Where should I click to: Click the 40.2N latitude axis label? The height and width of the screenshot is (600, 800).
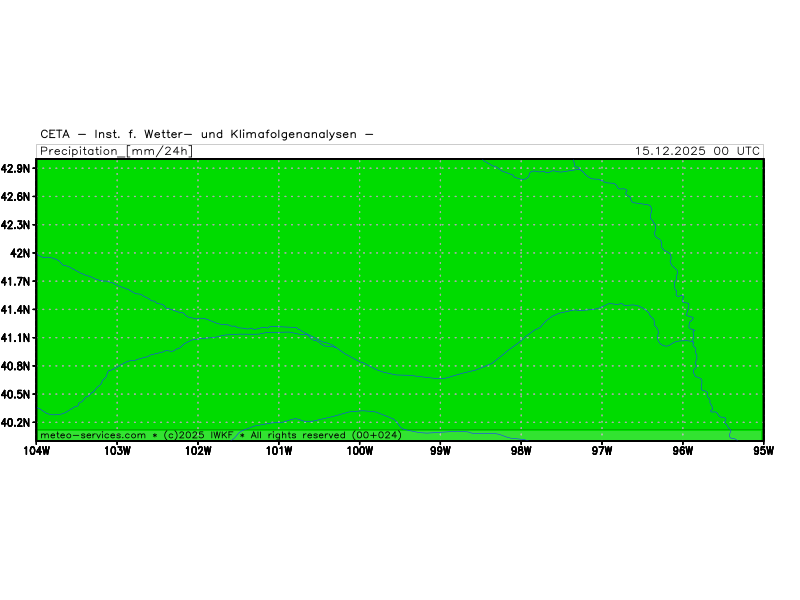pyautogui.click(x=16, y=423)
